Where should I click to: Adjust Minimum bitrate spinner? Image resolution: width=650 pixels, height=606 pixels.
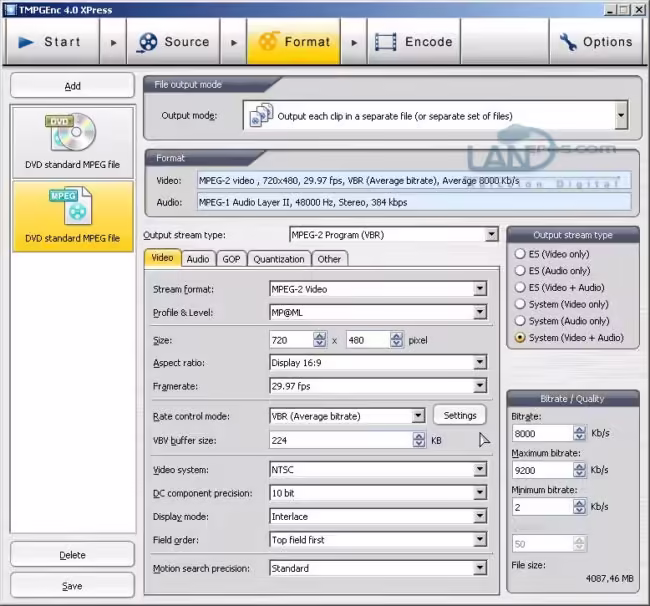click(x=579, y=507)
